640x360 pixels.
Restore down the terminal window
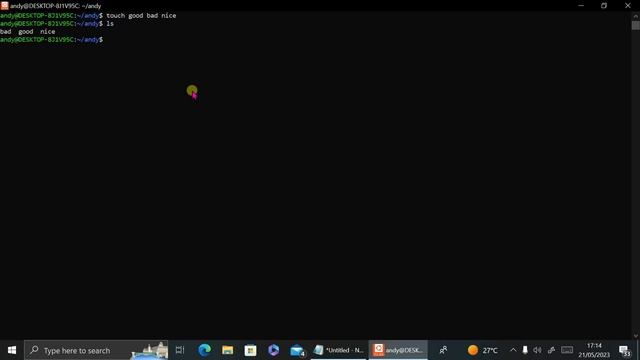[604, 6]
